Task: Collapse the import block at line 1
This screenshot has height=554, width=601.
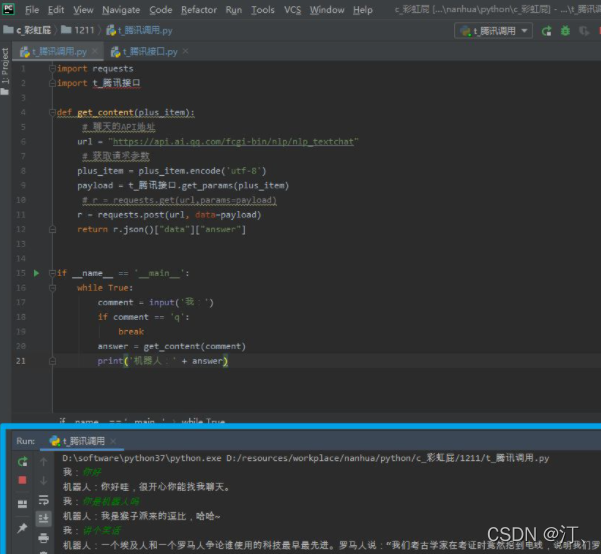Action: (x=51, y=69)
